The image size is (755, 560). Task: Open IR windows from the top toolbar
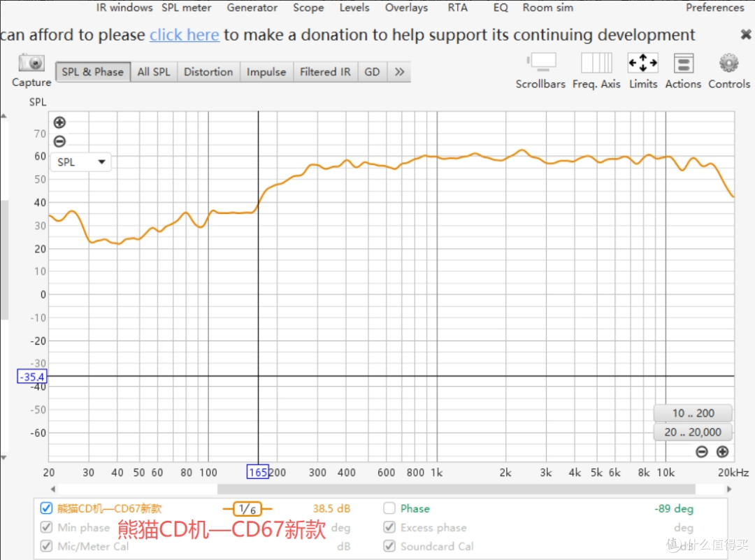tap(124, 7)
